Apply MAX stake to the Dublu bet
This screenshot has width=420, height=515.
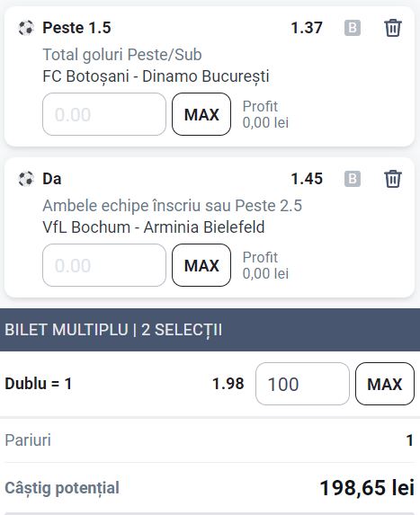tap(385, 384)
